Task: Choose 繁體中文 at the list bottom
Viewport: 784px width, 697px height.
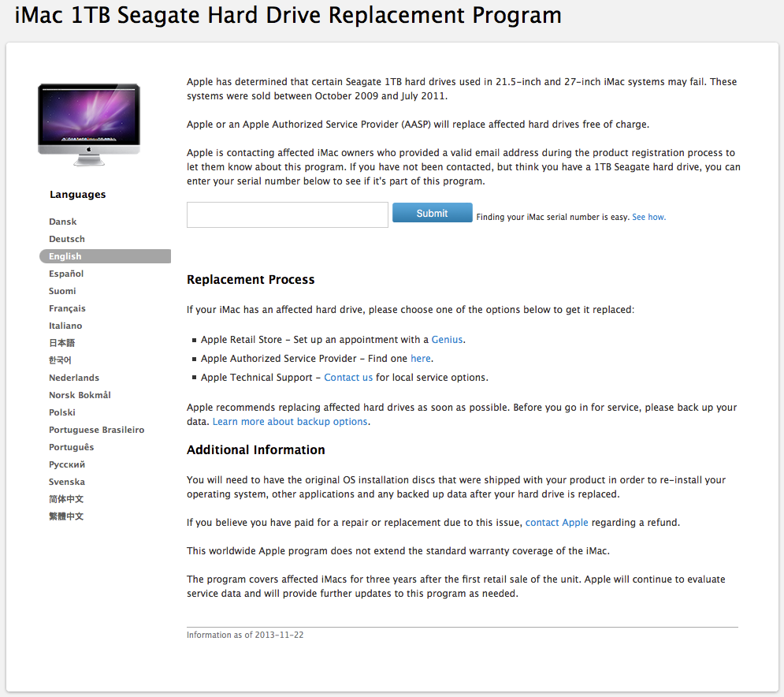Action: [66, 516]
